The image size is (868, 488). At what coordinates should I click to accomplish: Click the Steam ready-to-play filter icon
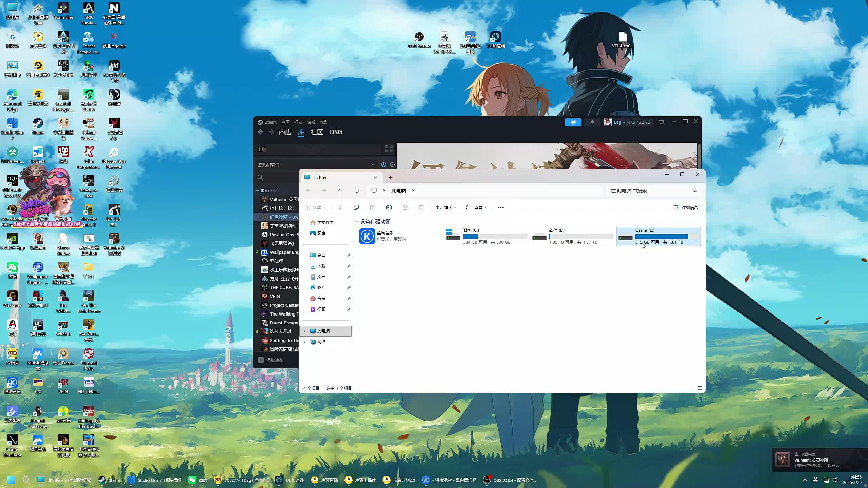tap(392, 165)
